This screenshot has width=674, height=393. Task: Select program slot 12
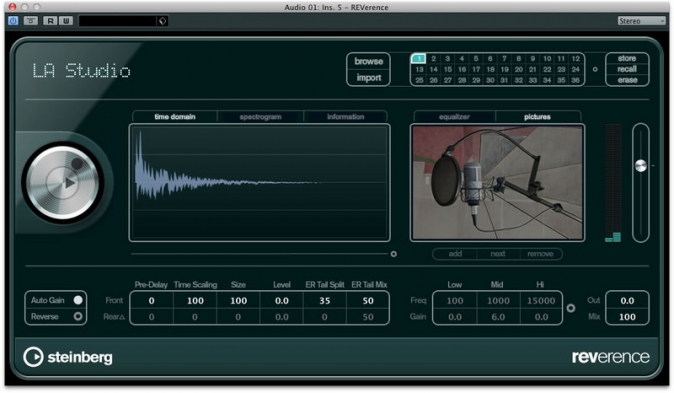coord(576,58)
